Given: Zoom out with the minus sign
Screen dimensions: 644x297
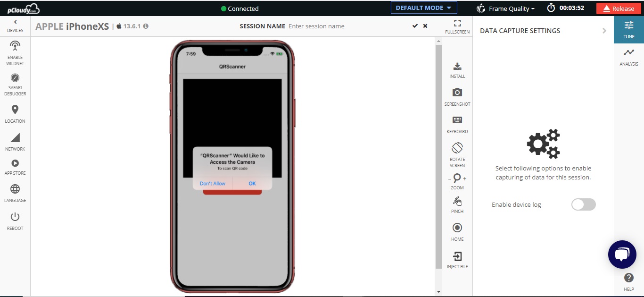Looking at the screenshot, I should tap(449, 179).
